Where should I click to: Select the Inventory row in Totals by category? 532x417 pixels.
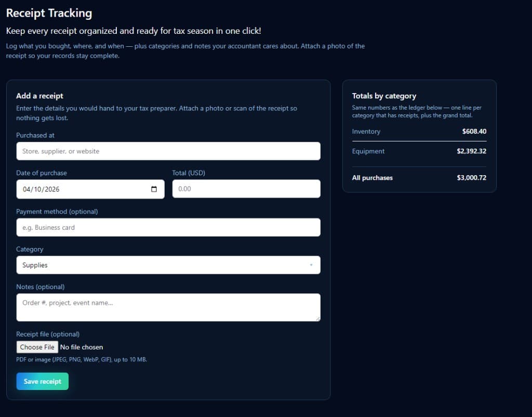coord(419,132)
